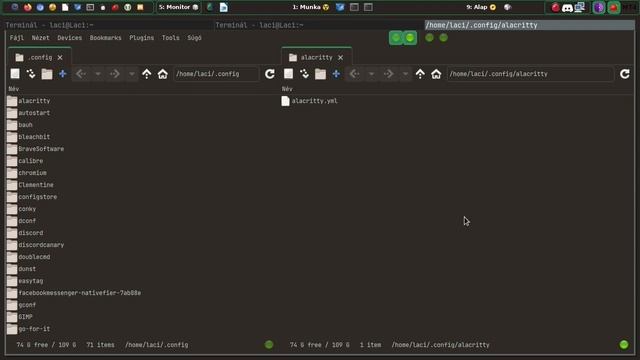The image size is (640, 360).
Task: Open the Bookmarks menu
Action: 105,38
